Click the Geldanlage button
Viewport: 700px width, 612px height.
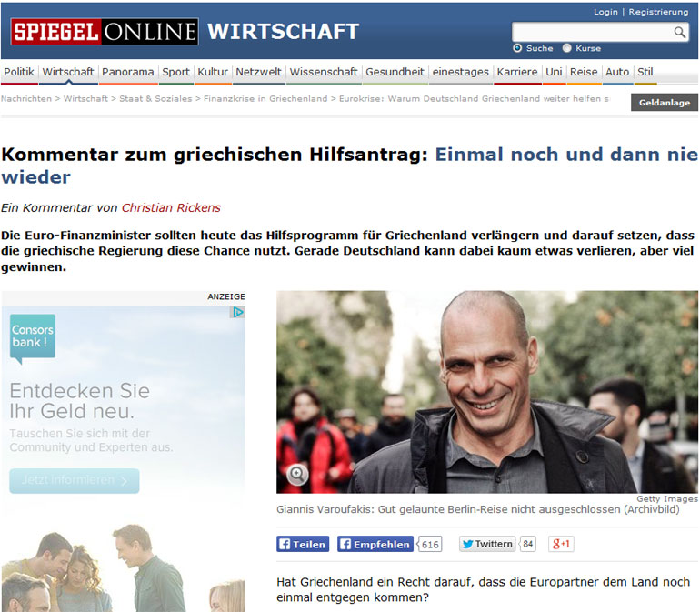665,102
